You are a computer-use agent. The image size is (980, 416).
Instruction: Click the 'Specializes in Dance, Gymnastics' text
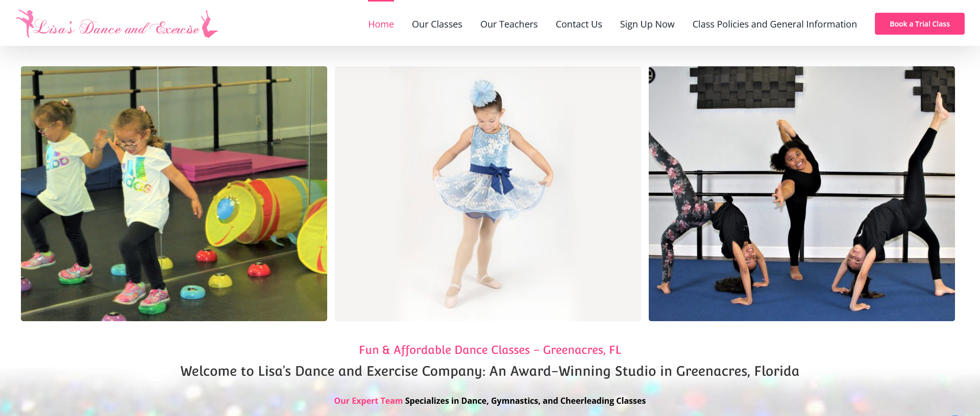tap(525, 401)
